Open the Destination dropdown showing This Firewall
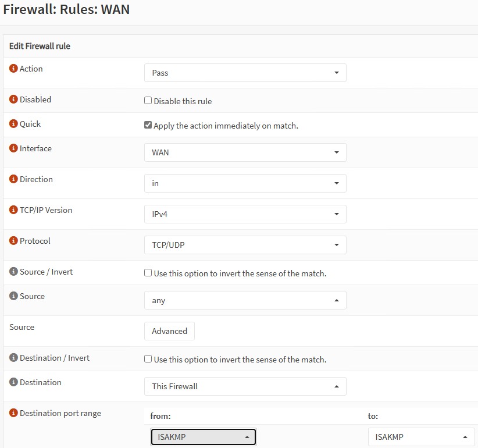 tap(245, 386)
